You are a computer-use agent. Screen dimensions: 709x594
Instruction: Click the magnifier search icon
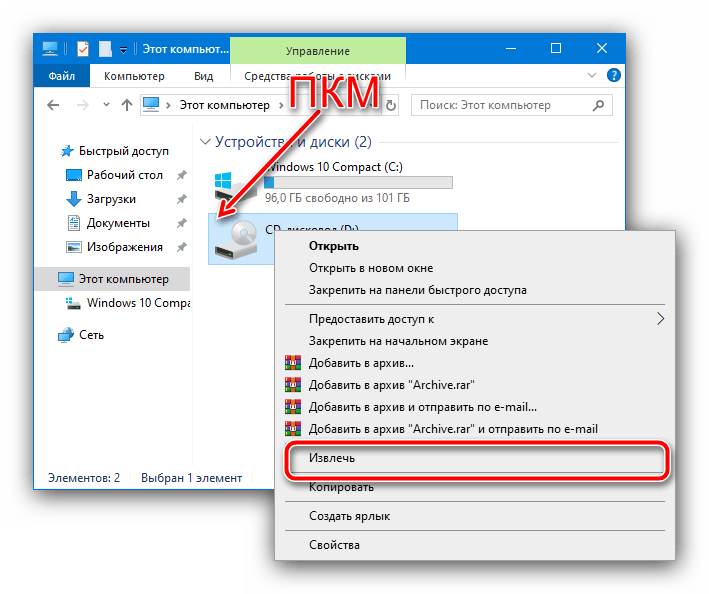598,105
